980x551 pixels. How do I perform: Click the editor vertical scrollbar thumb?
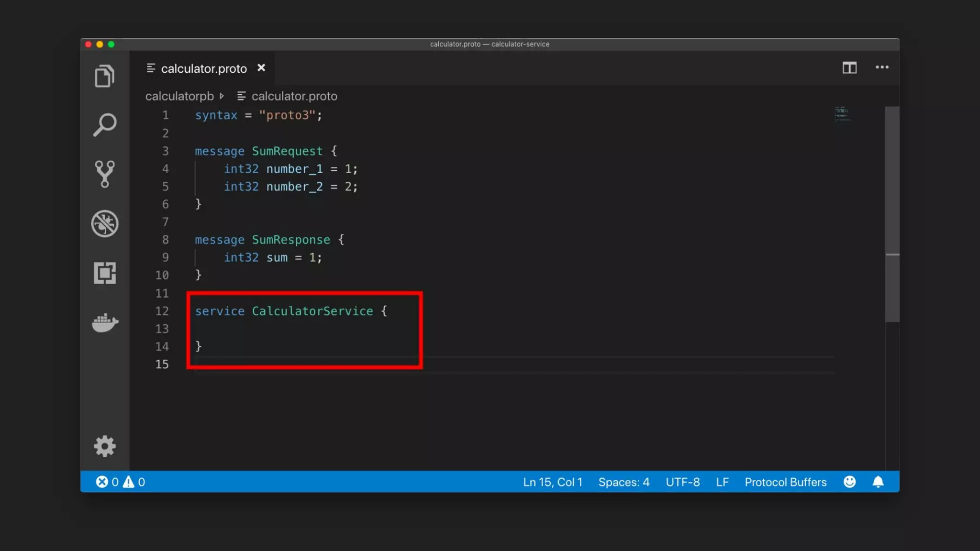[892, 214]
